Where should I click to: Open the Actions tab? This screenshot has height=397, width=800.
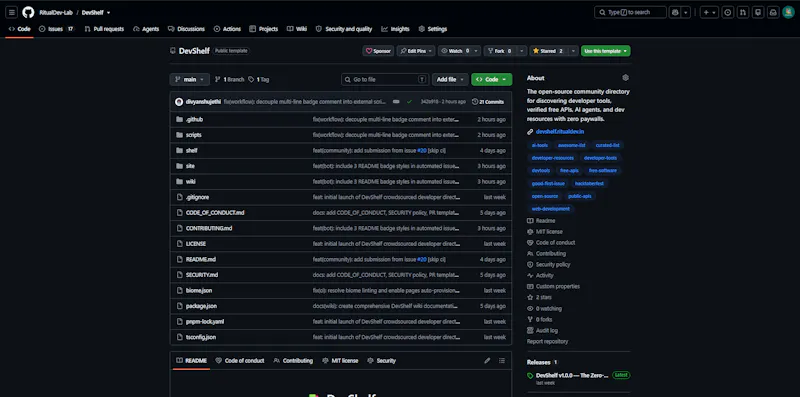coord(227,29)
